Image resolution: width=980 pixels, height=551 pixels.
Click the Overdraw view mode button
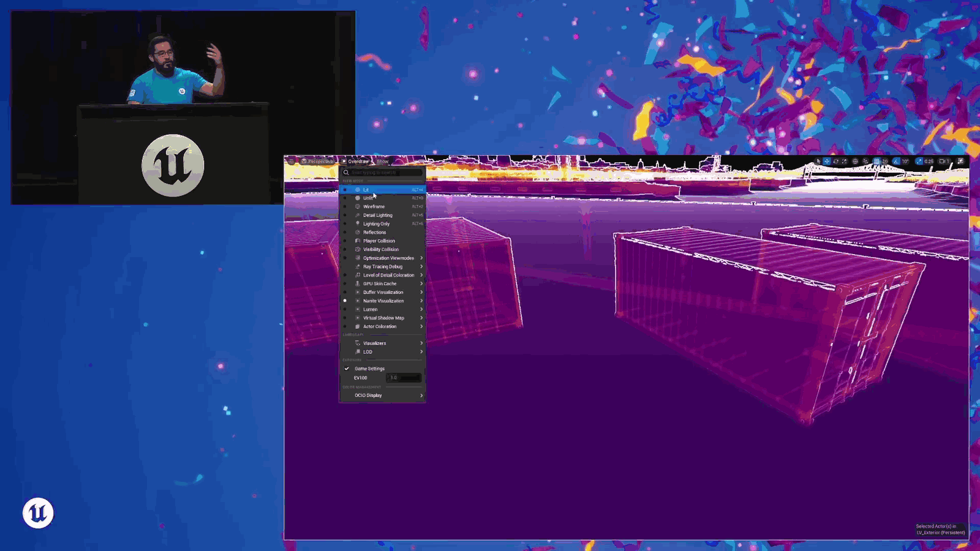click(x=356, y=161)
